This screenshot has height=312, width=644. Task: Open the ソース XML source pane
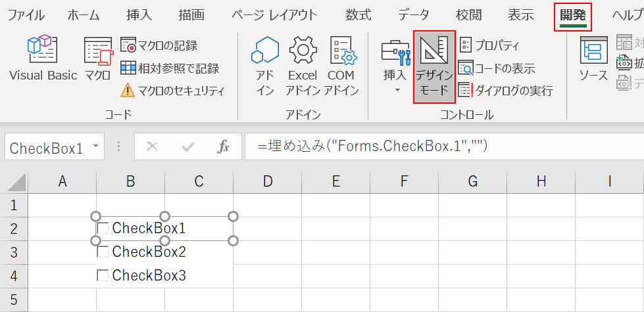tap(593, 60)
